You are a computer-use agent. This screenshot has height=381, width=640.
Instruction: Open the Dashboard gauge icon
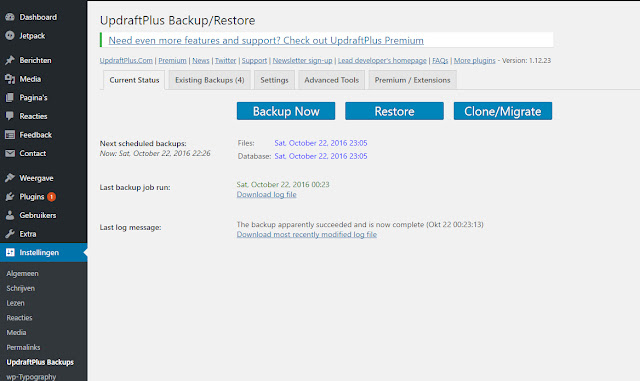(10, 17)
